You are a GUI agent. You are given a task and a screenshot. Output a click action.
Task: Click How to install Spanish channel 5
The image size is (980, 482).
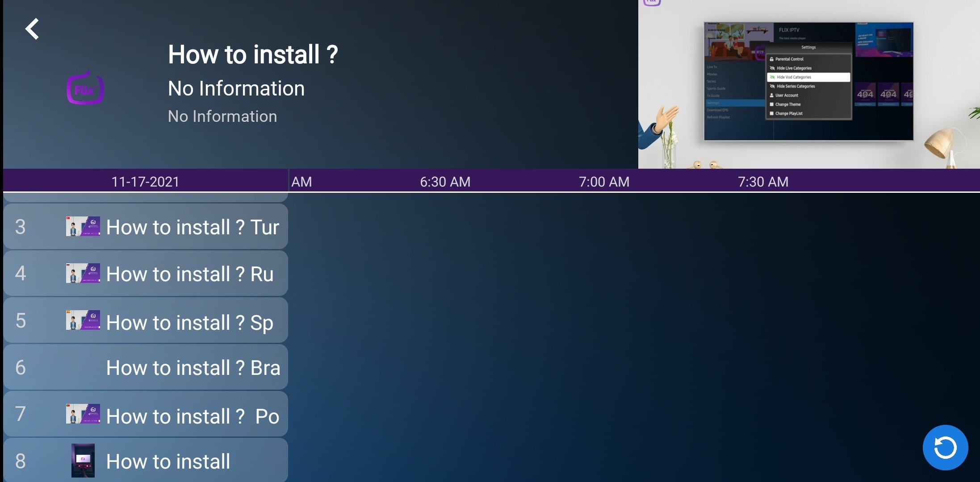coord(147,321)
